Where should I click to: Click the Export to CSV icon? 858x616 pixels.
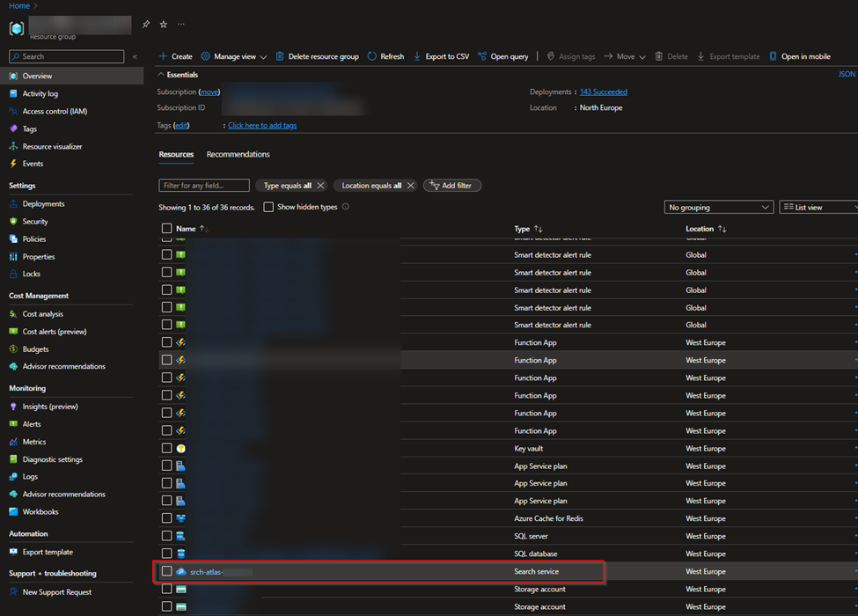417,56
